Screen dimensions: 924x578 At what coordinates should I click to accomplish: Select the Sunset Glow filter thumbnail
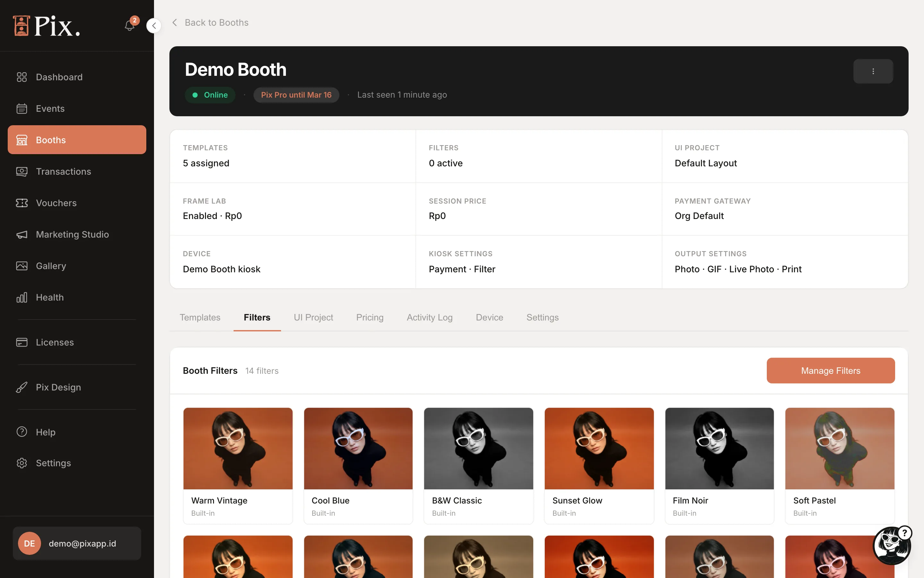599,448
